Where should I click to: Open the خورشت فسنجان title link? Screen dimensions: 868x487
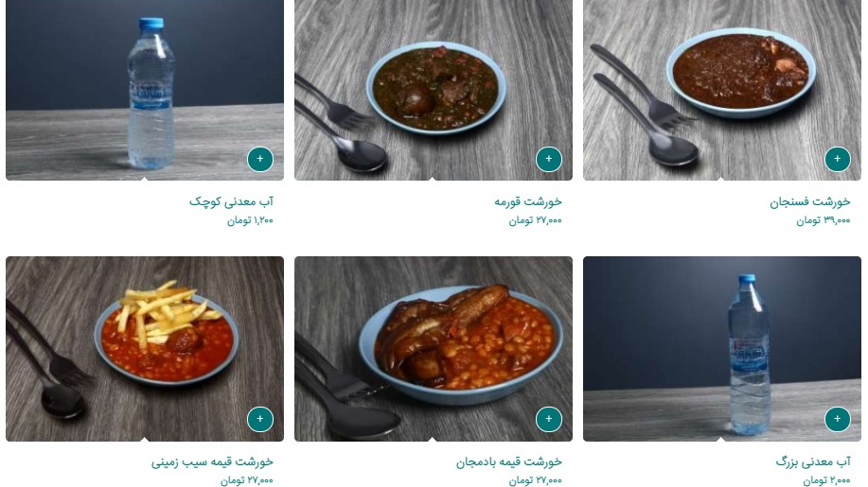click(x=810, y=201)
